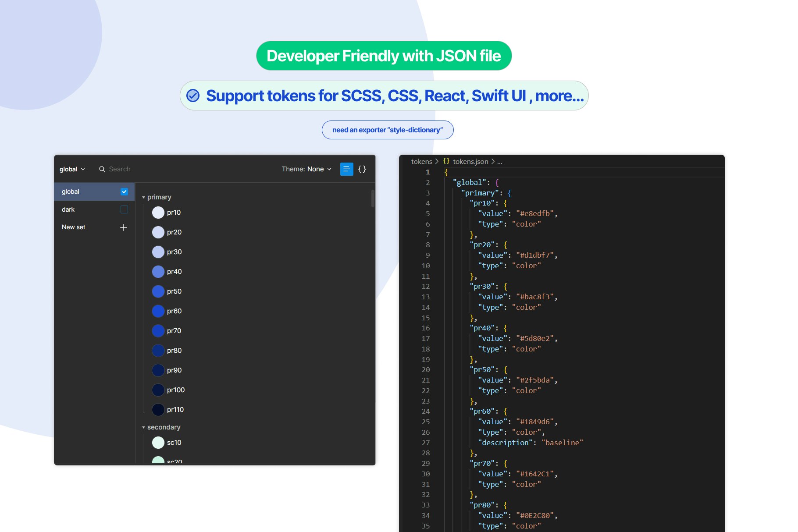Open the JSON view braces icon
Viewport: 798px width, 532px height.
pos(362,169)
